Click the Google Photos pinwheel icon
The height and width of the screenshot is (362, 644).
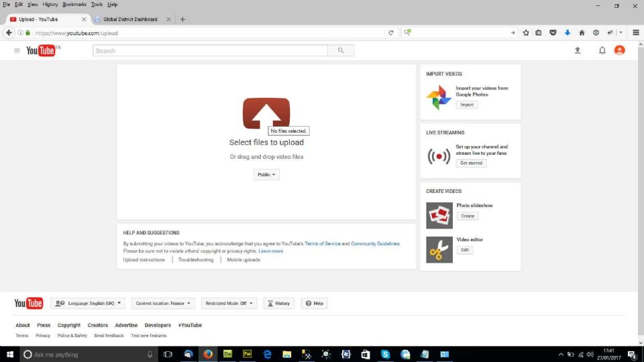click(439, 97)
